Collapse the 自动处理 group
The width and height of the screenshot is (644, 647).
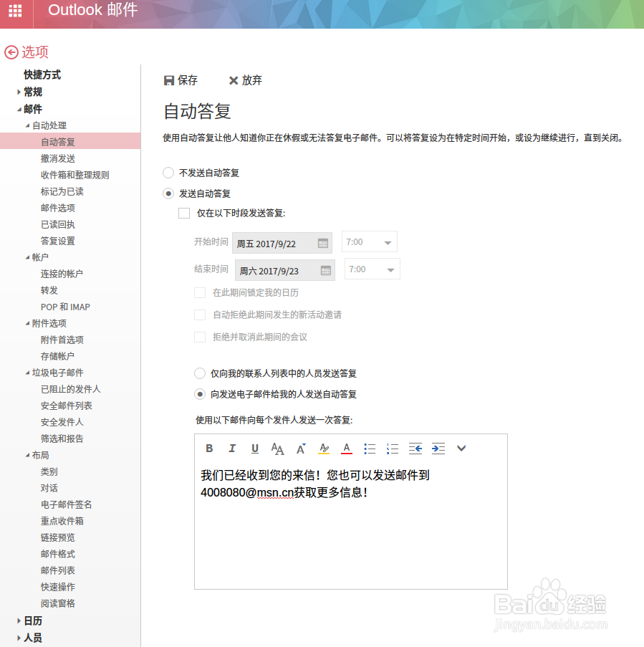pos(28,126)
